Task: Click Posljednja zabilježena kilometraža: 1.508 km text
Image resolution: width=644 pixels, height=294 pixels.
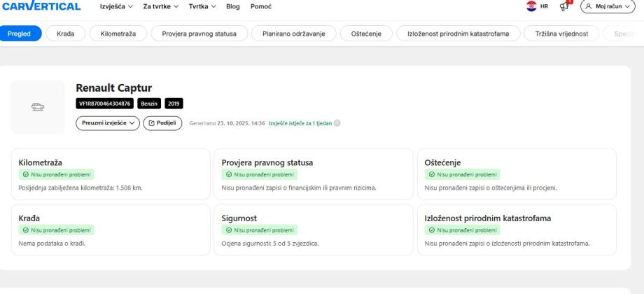Action: pyautogui.click(x=80, y=188)
